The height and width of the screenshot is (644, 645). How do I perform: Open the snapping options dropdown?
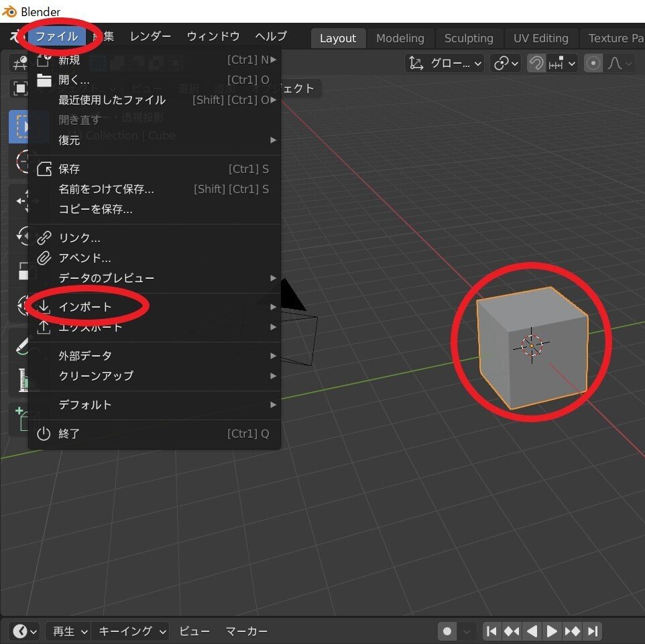pyautogui.click(x=561, y=64)
